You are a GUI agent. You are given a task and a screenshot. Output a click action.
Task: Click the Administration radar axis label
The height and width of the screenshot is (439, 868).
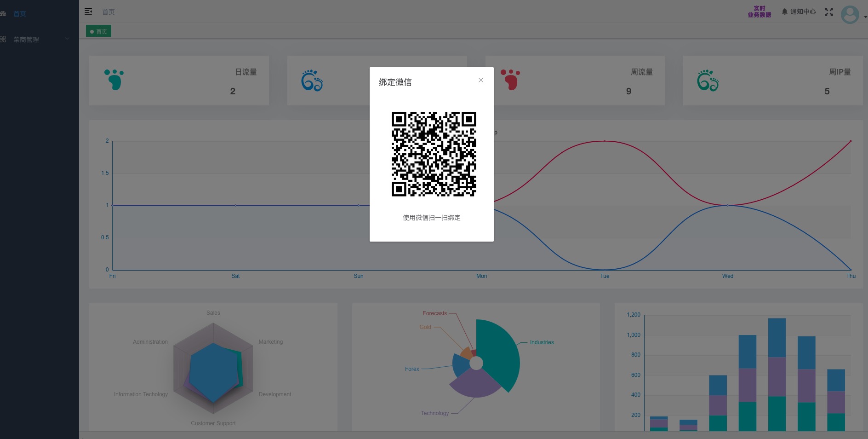coord(150,342)
